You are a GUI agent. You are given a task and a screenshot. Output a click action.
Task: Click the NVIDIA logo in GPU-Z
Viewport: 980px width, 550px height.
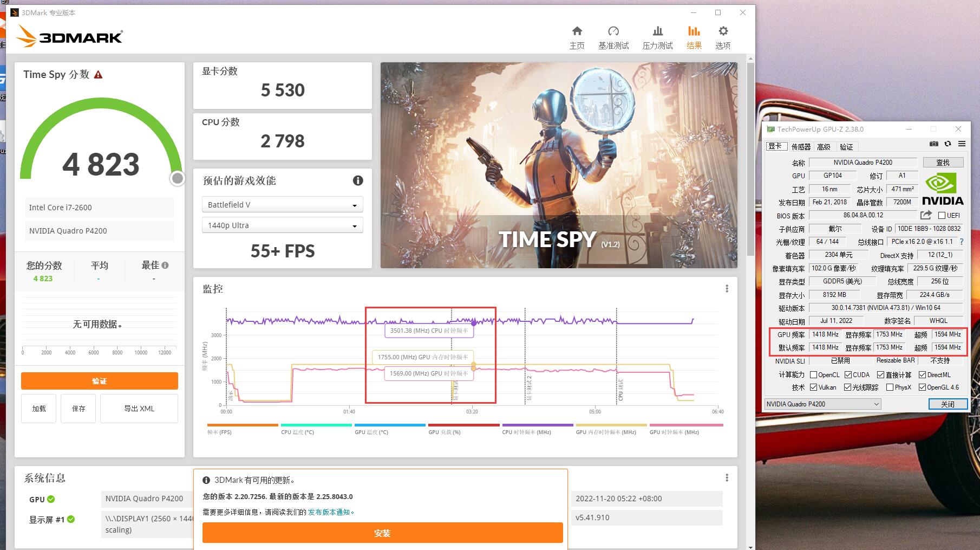pyautogui.click(x=943, y=189)
